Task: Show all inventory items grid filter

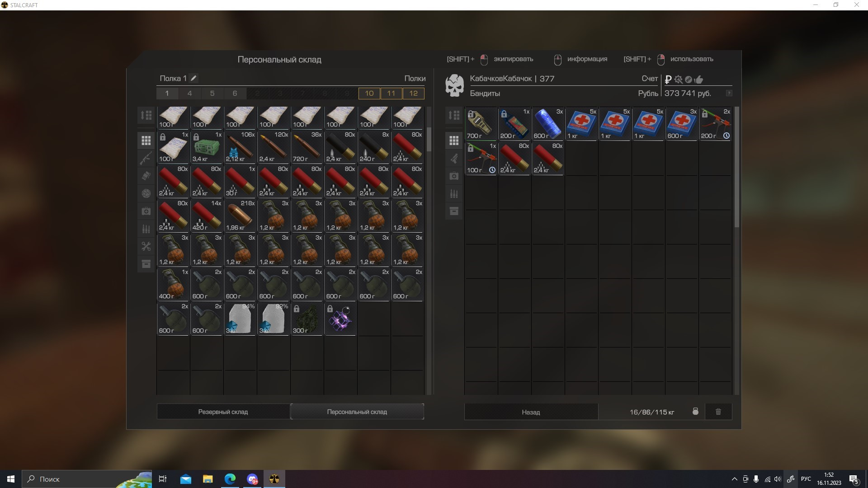Action: tap(454, 141)
